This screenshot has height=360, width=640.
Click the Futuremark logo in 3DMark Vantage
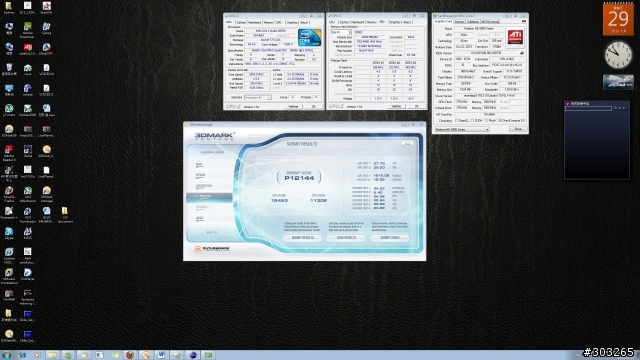pyautogui.click(x=212, y=249)
